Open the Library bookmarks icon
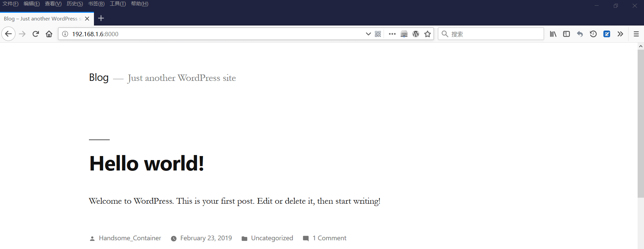This screenshot has height=249, width=644. (x=553, y=34)
